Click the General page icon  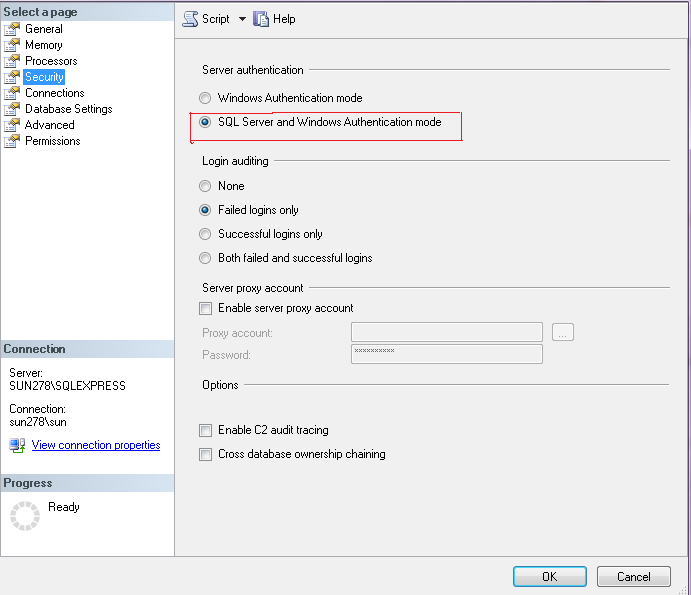click(x=12, y=29)
